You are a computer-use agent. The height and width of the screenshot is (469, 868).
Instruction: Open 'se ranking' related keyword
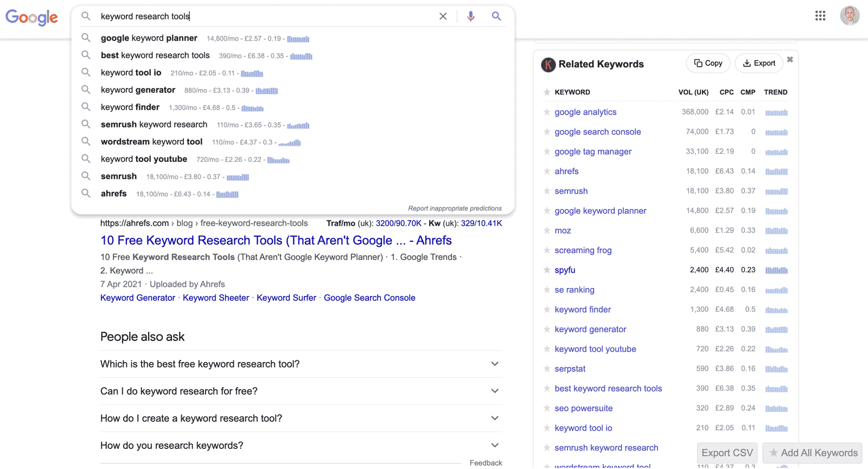point(575,290)
